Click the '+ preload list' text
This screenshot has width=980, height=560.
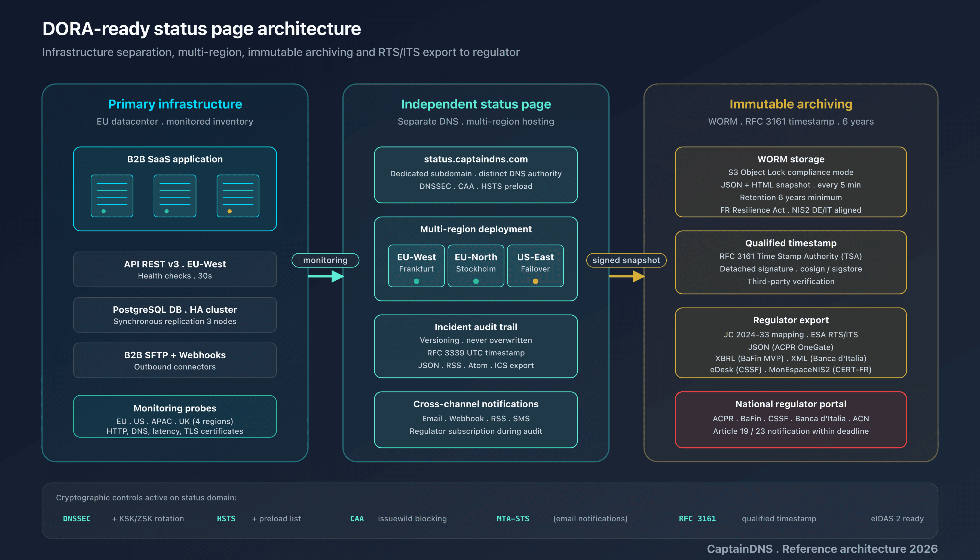click(276, 518)
